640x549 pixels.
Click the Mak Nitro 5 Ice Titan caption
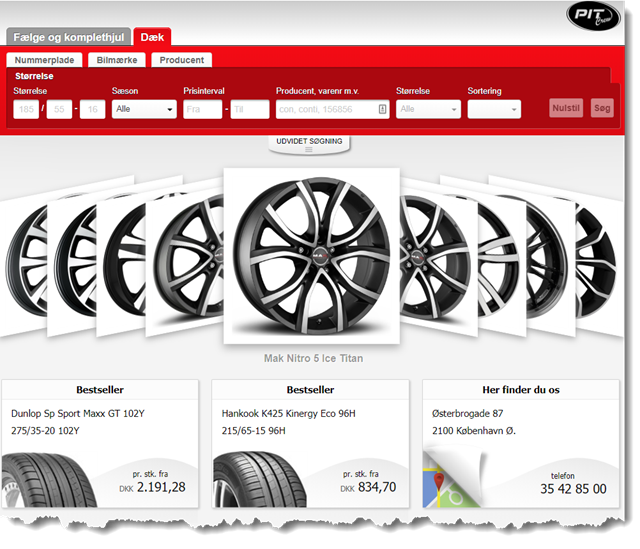point(313,358)
